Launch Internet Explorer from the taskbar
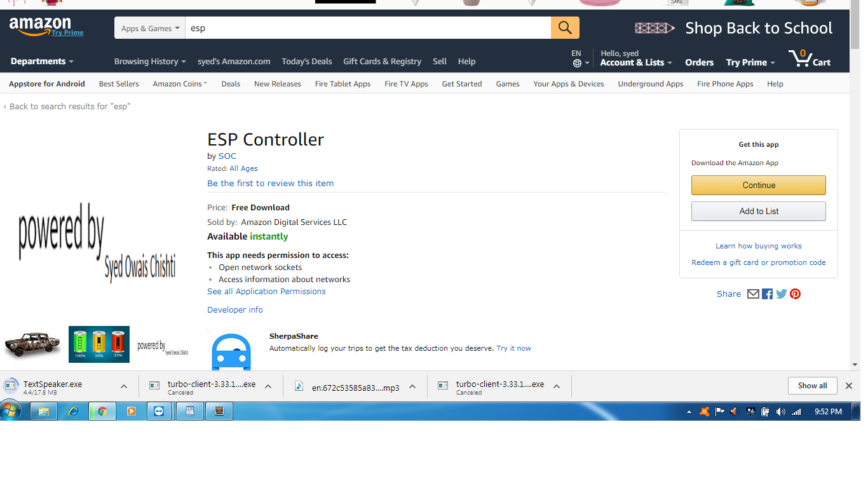This screenshot has height=488, width=868. point(73,411)
